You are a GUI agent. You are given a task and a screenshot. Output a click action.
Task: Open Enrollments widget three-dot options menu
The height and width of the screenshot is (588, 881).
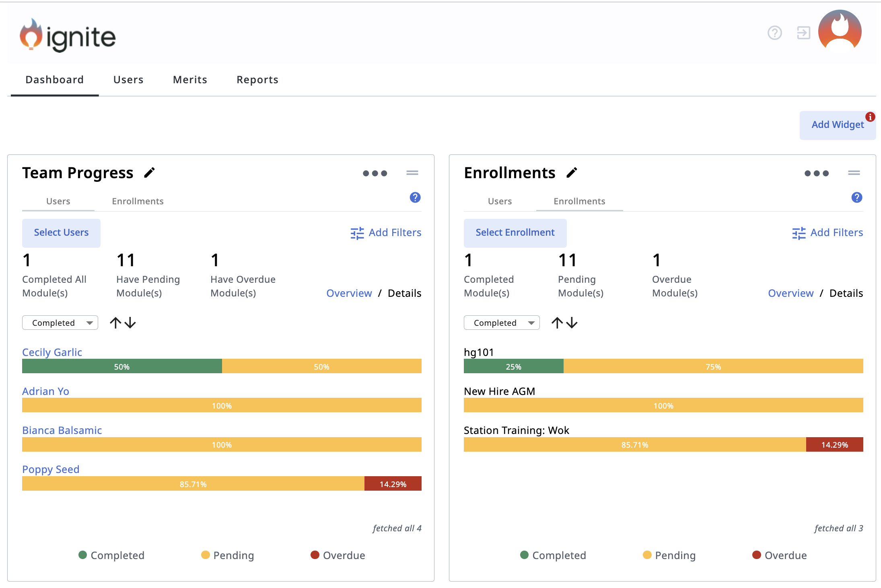816,173
